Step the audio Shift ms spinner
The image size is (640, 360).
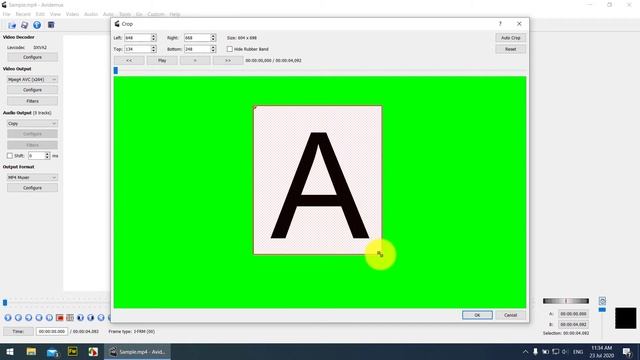[x=47, y=156]
